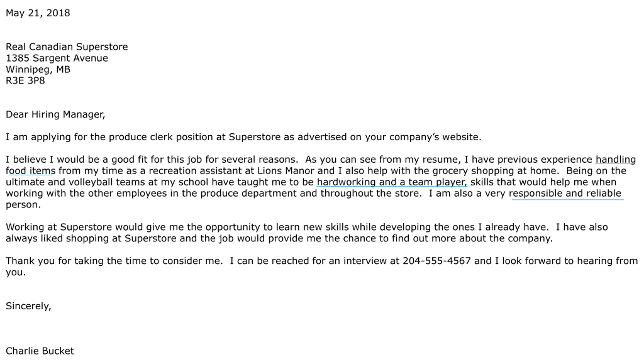Image resolution: width=644 pixels, height=362 pixels.
Task: Click the date May 21, 2018
Action: coord(38,13)
